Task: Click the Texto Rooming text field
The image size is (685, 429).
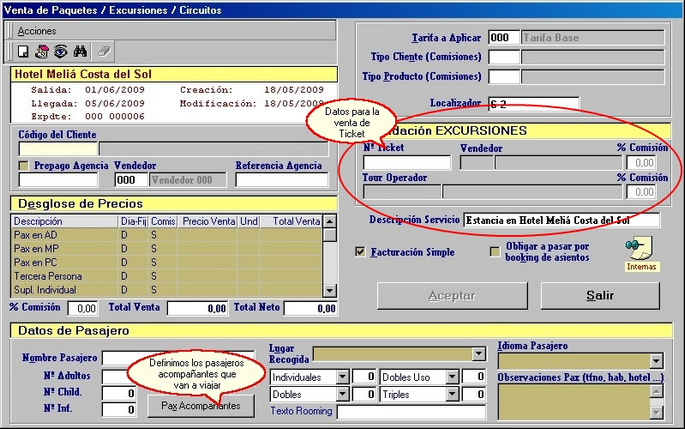Action: click(x=411, y=412)
